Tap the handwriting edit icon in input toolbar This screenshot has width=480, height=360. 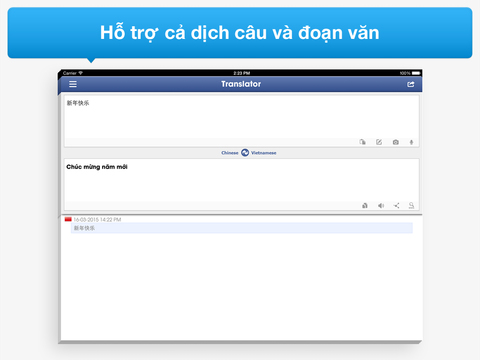point(379,142)
